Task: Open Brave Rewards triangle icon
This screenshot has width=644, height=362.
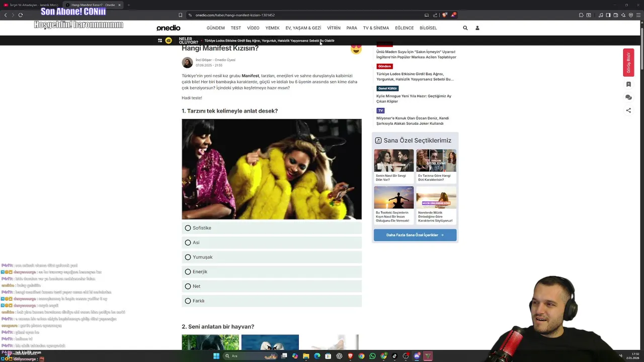Action: point(453,15)
